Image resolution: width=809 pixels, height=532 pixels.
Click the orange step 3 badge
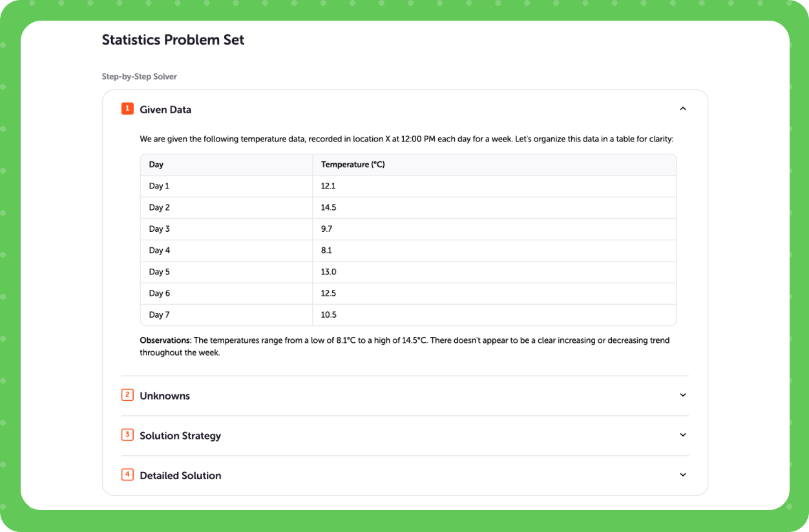pos(127,435)
